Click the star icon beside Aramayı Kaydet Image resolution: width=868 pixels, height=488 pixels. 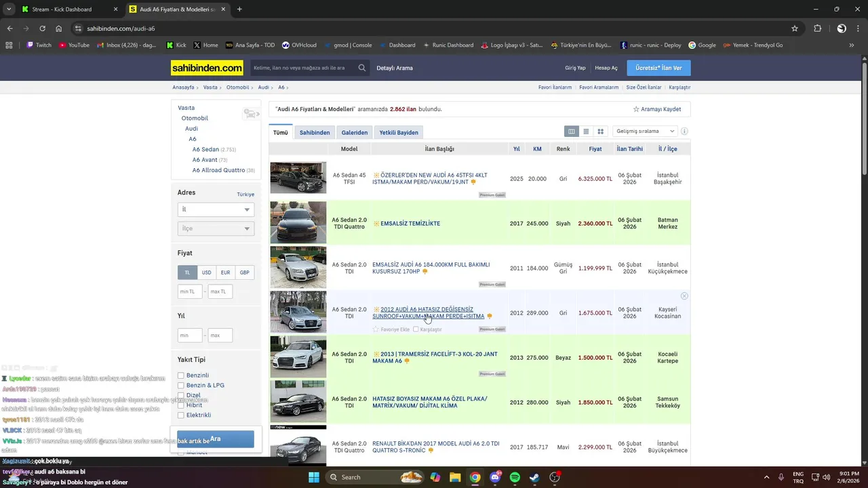point(636,109)
